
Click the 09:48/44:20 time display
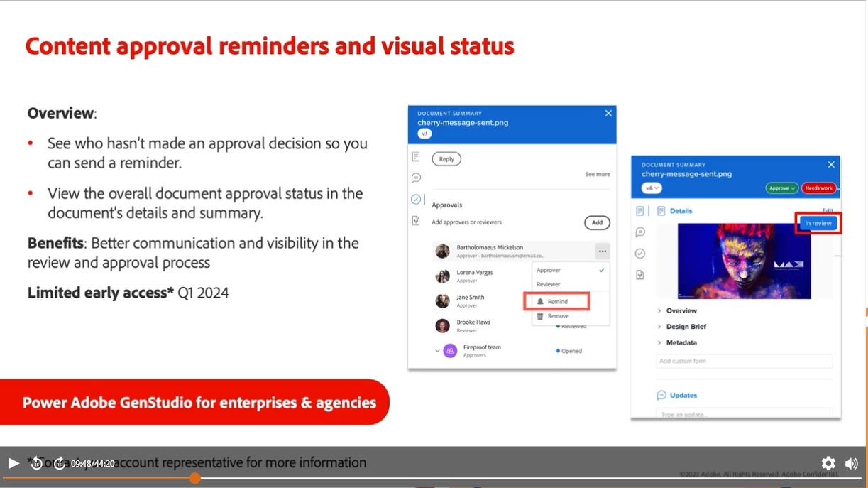tap(93, 464)
